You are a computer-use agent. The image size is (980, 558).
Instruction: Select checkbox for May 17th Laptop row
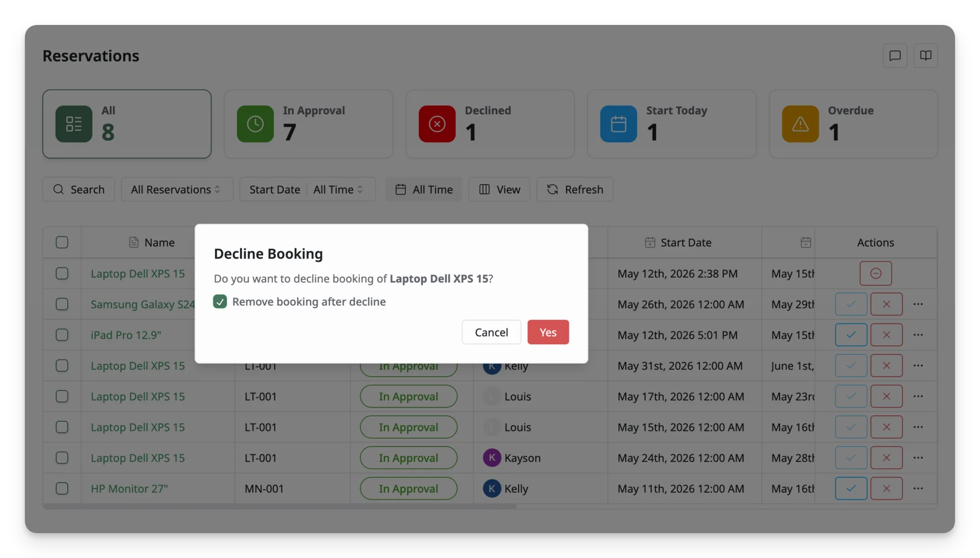(x=62, y=396)
